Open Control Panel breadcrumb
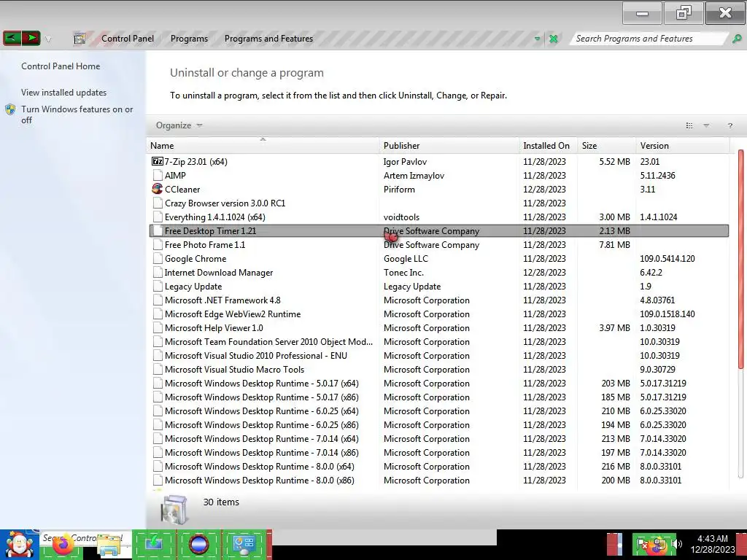This screenshot has height=560, width=747. point(128,39)
